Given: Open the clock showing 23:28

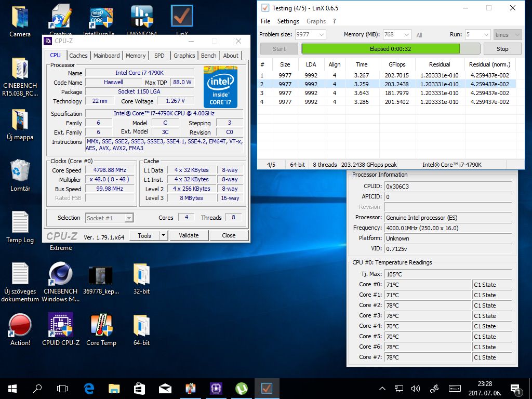Looking at the screenshot, I should pos(485,389).
